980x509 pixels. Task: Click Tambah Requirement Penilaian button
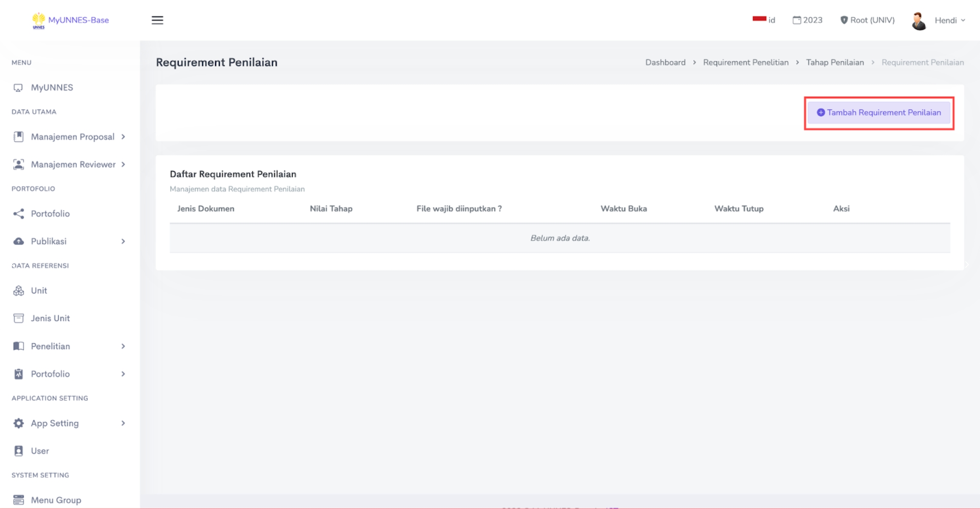[879, 113]
